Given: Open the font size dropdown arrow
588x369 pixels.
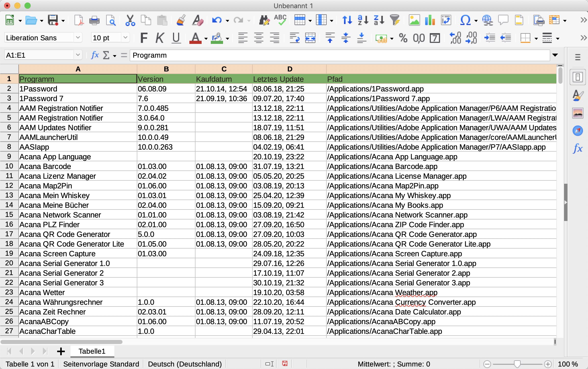Looking at the screenshot, I should 125,38.
